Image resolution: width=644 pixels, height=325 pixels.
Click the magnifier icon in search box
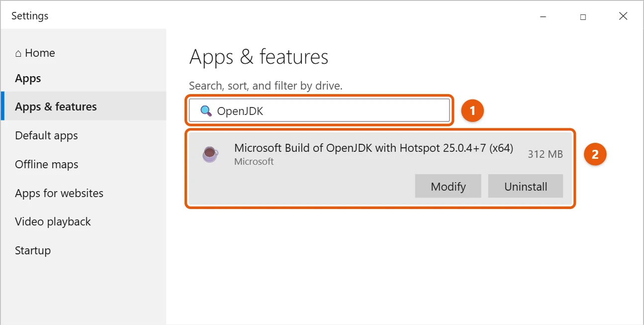[206, 111]
